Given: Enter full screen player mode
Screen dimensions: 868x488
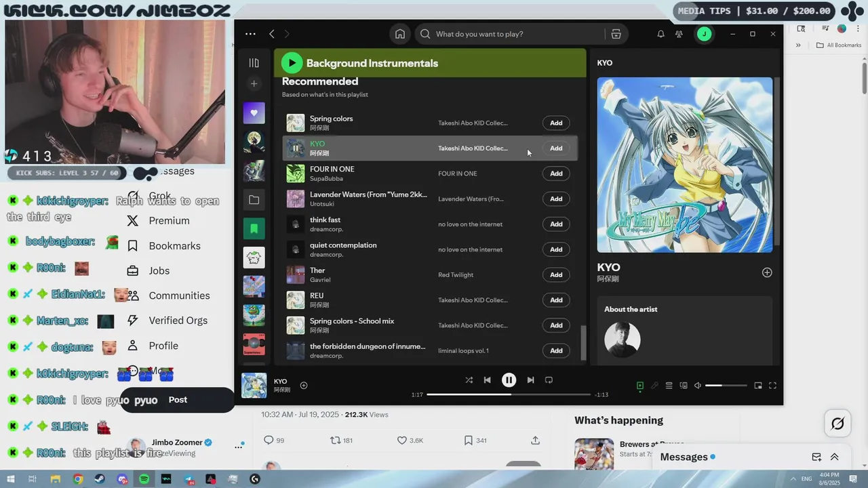Looking at the screenshot, I should pyautogui.click(x=772, y=386).
